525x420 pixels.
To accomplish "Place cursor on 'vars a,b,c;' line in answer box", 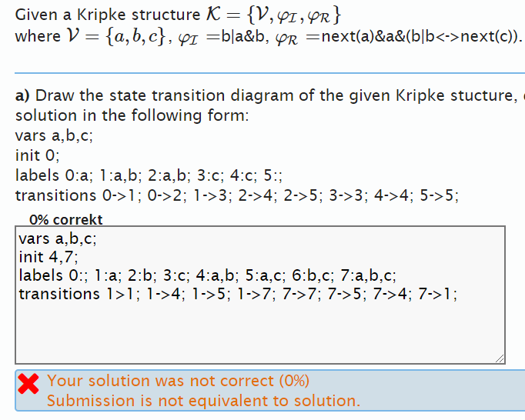I will [x=58, y=239].
